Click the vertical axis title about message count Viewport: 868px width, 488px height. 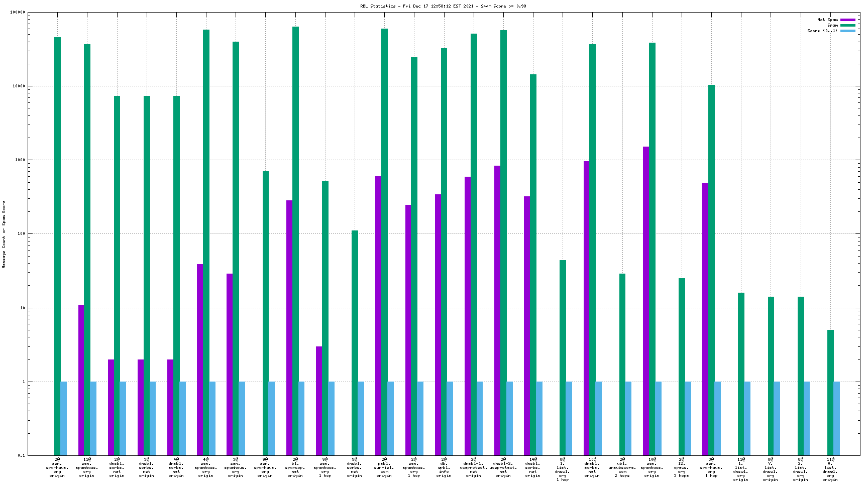point(4,234)
